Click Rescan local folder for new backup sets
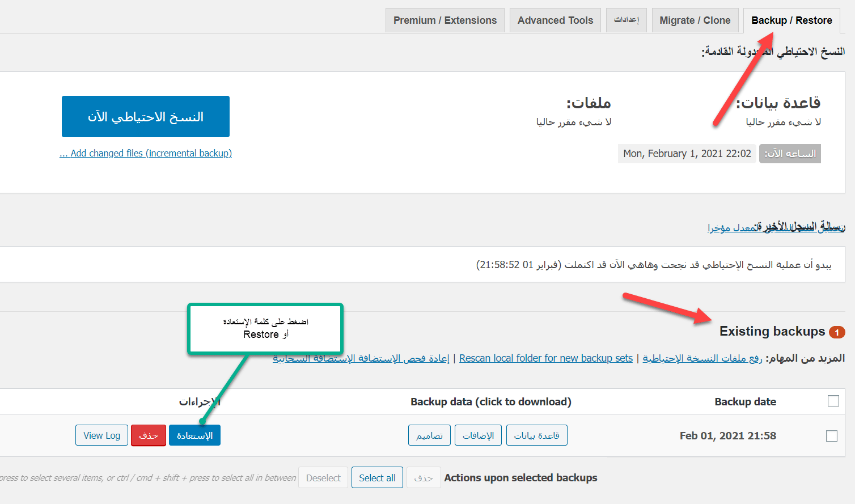The image size is (855, 504). 545,358
